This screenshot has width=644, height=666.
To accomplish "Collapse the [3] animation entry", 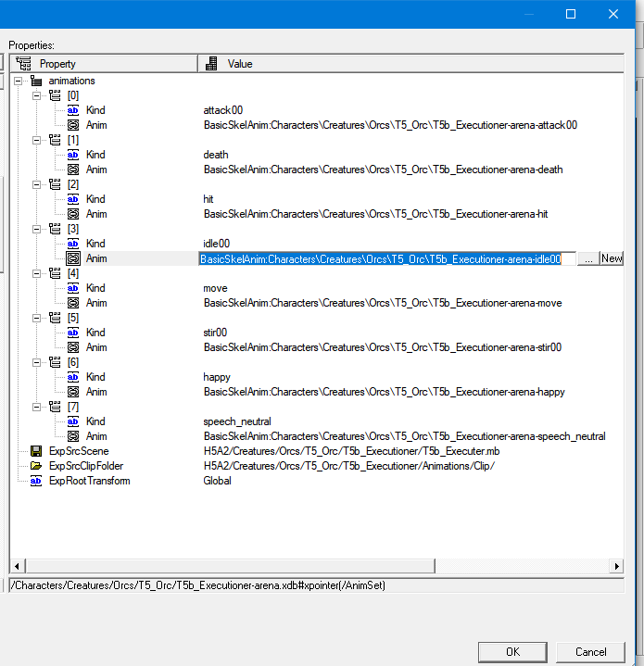I will click(36, 229).
